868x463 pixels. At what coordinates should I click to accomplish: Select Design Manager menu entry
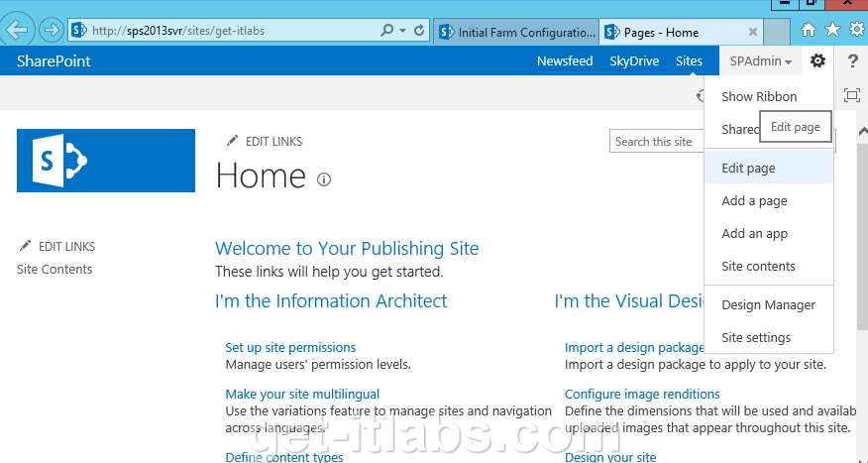pos(768,305)
